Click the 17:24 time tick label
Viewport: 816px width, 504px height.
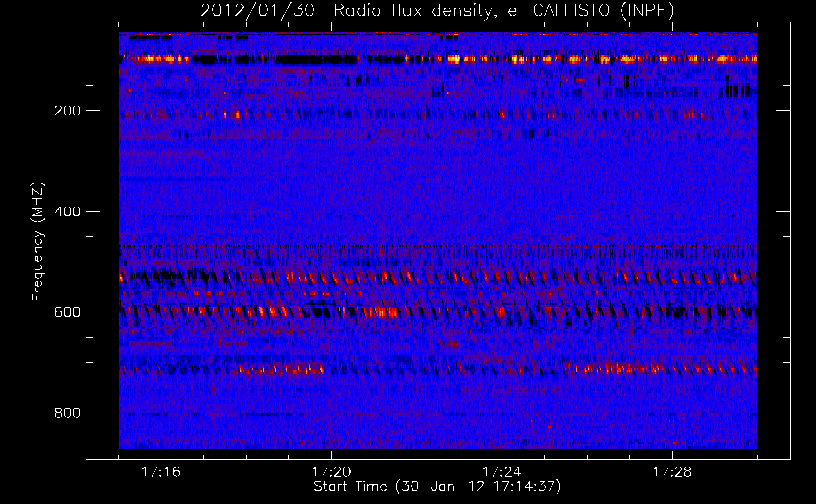(502, 472)
